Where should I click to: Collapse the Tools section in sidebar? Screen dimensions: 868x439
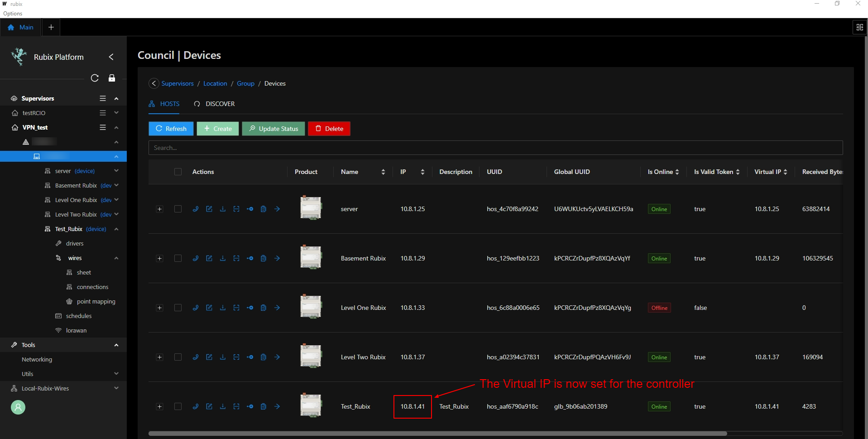click(116, 345)
